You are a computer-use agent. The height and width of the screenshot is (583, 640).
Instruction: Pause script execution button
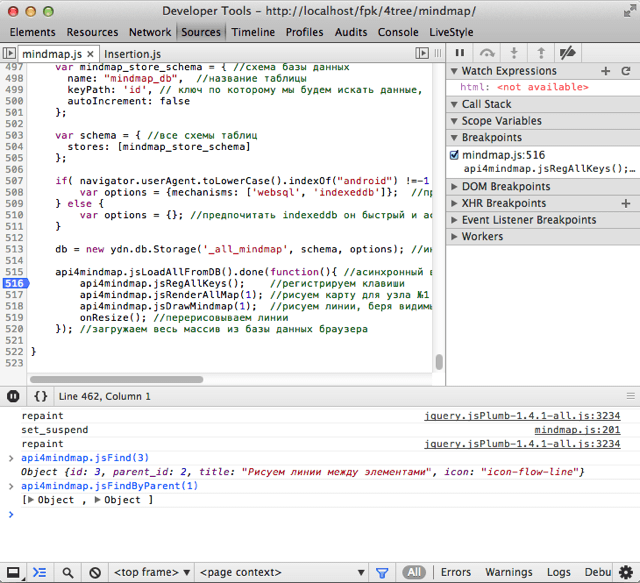click(460, 52)
